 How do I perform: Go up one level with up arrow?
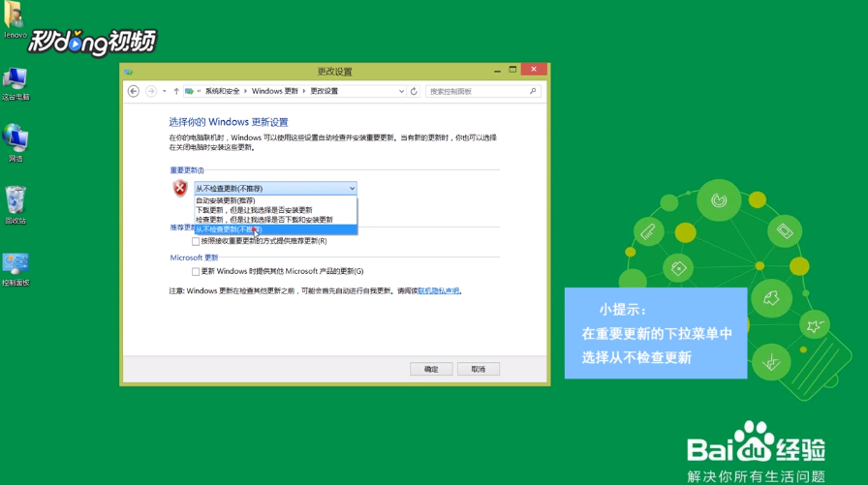(x=176, y=91)
